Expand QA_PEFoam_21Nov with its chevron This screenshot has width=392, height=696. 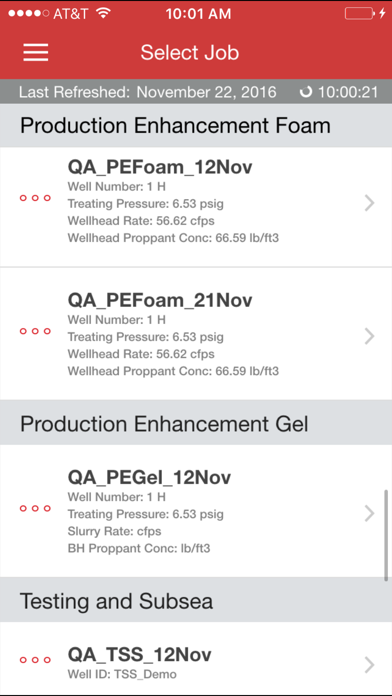(369, 336)
